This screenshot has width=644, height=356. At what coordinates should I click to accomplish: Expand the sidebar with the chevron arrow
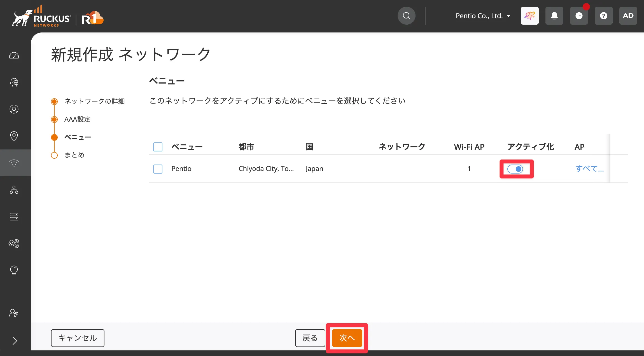(x=15, y=341)
